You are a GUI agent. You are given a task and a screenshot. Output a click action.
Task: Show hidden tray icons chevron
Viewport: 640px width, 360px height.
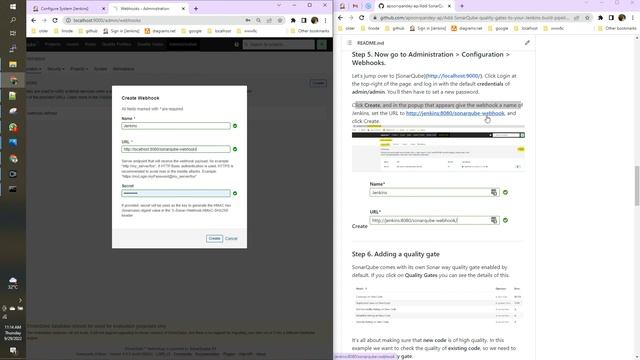coord(20,300)
